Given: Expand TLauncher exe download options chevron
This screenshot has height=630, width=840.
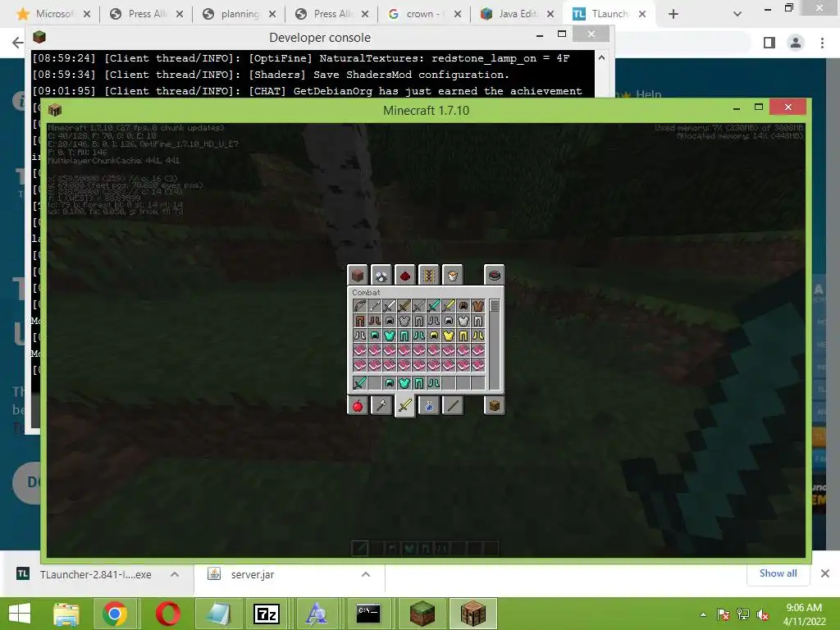Looking at the screenshot, I should click(x=174, y=574).
